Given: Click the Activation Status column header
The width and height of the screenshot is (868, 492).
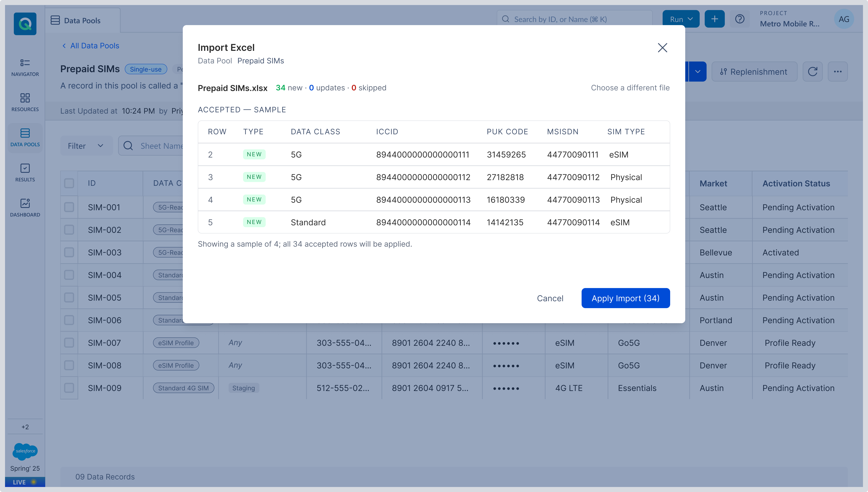Looking at the screenshot, I should (796, 183).
